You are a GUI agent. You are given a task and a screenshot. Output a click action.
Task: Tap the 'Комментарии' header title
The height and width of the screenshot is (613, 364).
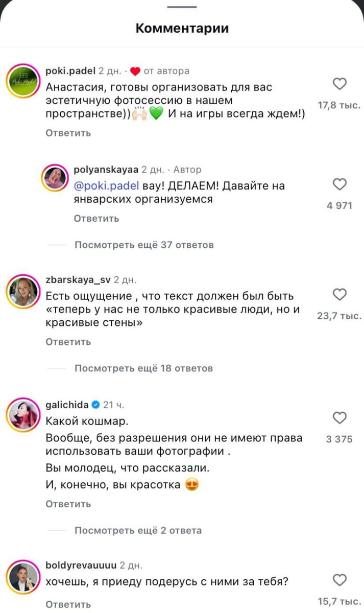coord(182,29)
